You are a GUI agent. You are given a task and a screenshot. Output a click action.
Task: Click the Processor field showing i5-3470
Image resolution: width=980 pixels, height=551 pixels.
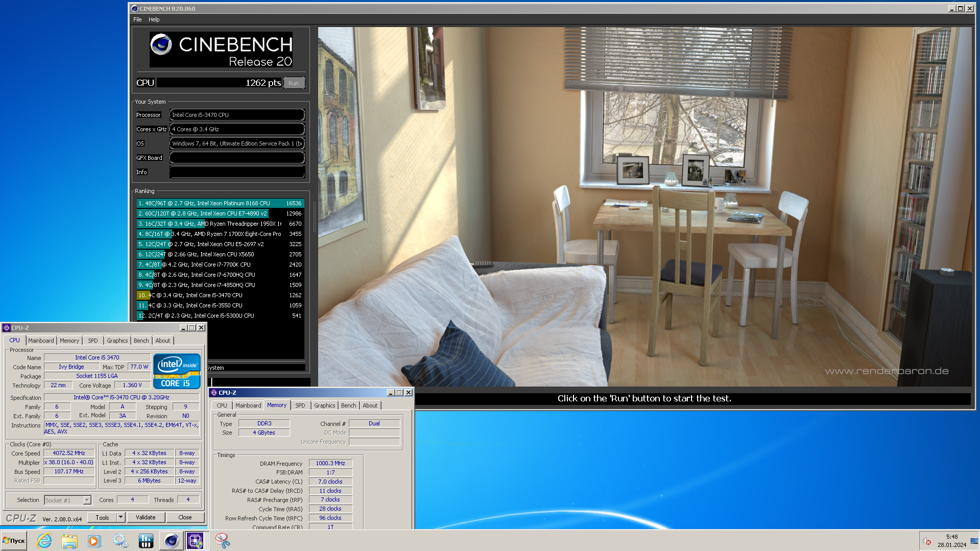pos(237,115)
